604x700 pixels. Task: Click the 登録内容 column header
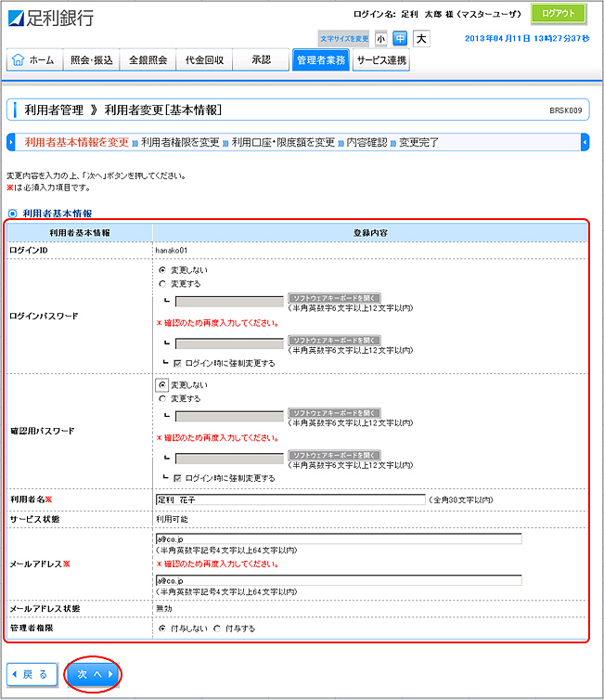[x=370, y=233]
